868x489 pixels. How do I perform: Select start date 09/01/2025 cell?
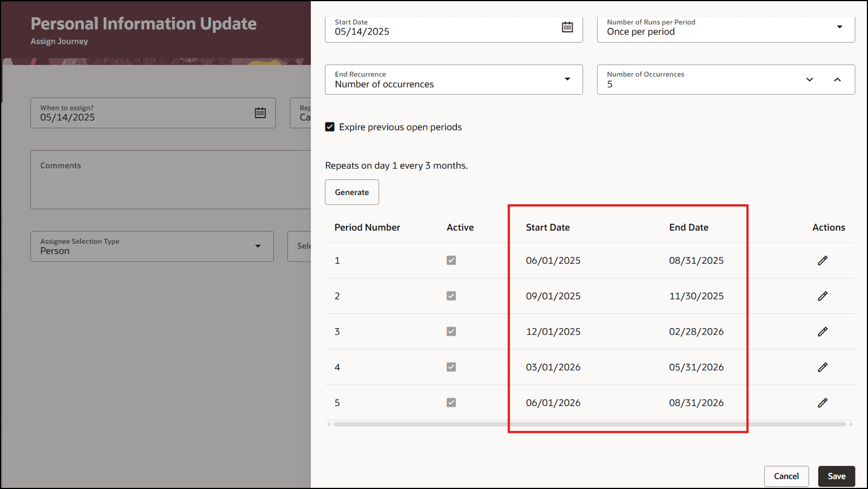tap(553, 296)
